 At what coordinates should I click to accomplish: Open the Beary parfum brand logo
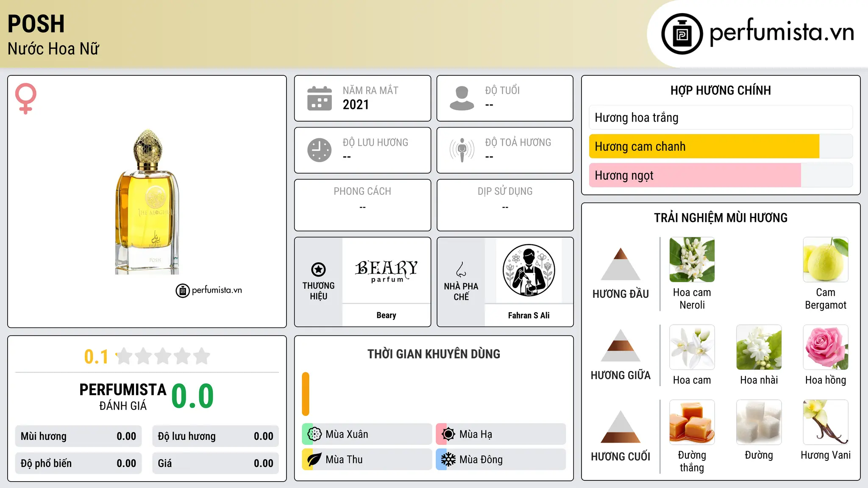[387, 271]
